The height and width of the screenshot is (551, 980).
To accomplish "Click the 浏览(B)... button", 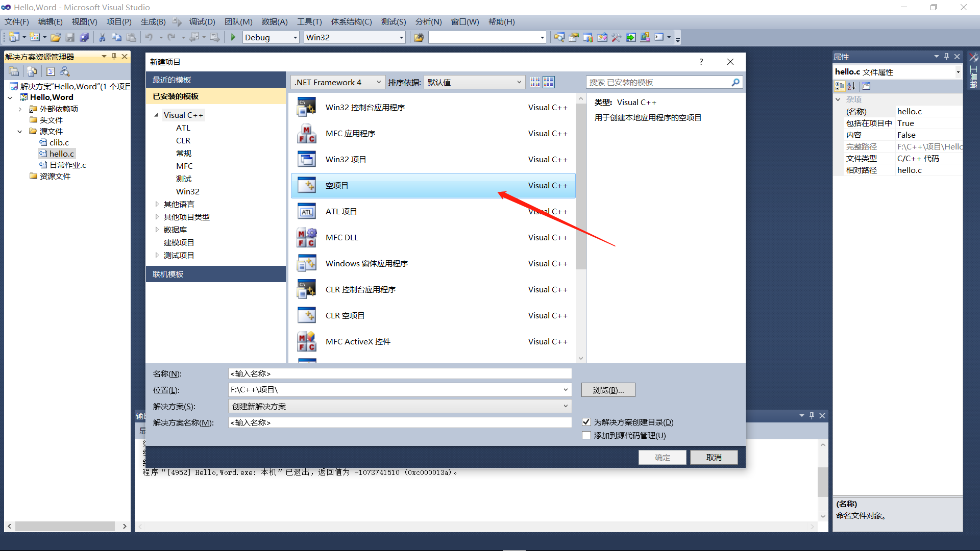I will pyautogui.click(x=608, y=390).
